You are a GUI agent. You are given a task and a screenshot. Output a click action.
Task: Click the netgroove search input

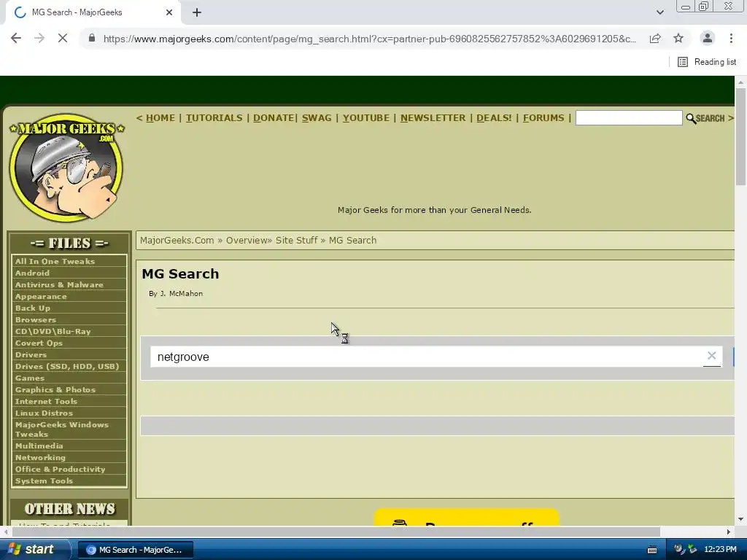tap(426, 357)
